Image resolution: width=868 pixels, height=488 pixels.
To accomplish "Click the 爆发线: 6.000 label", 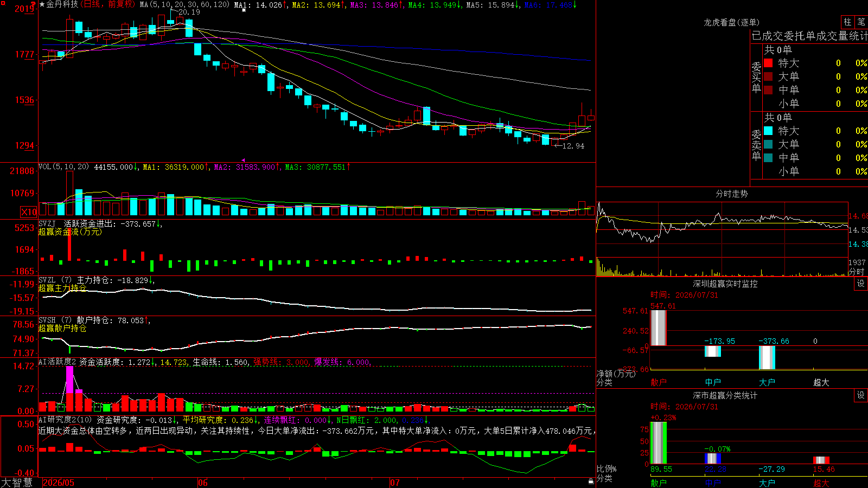I will click(x=342, y=362).
